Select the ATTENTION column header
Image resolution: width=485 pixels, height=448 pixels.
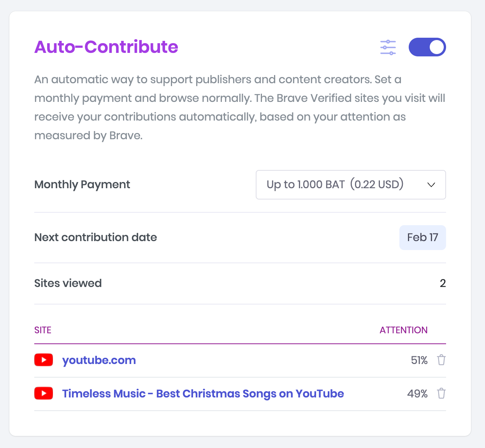coord(404,330)
